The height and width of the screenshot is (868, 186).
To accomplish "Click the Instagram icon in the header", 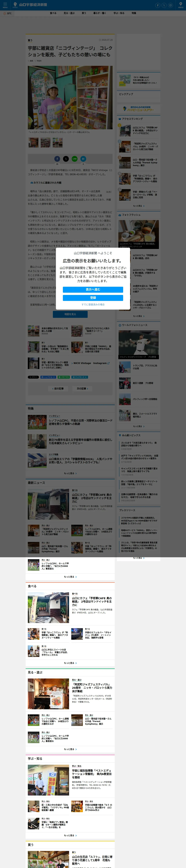I will point(170,5).
